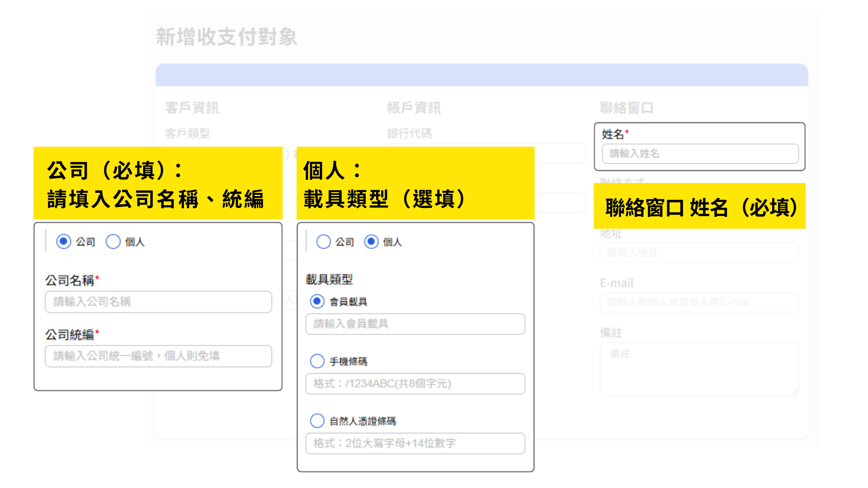Click the yellow 聯絡窗口 姓名（必填） callout

(x=699, y=206)
